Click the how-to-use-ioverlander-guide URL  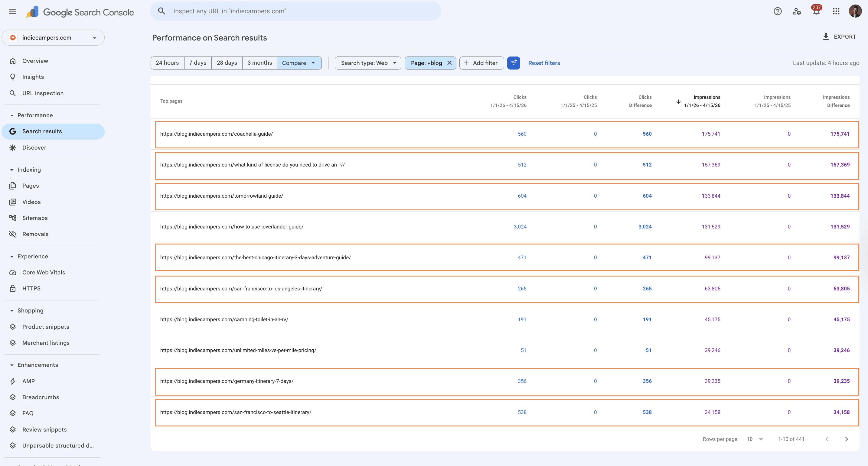[x=232, y=227]
